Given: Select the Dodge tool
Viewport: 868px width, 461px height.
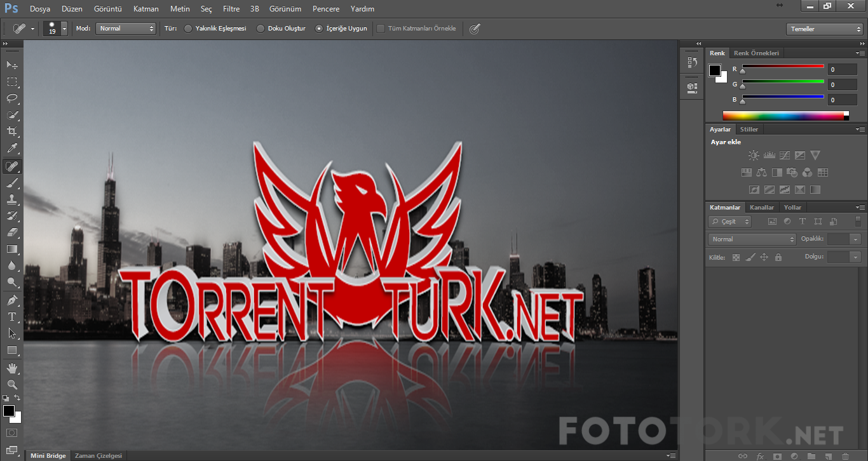Looking at the screenshot, I should coord(12,282).
